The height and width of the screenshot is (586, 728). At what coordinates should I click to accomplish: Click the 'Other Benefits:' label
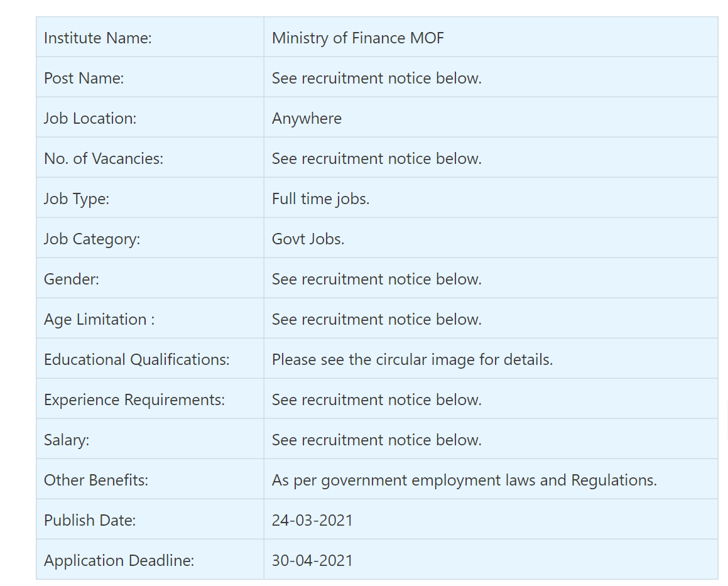click(x=96, y=480)
